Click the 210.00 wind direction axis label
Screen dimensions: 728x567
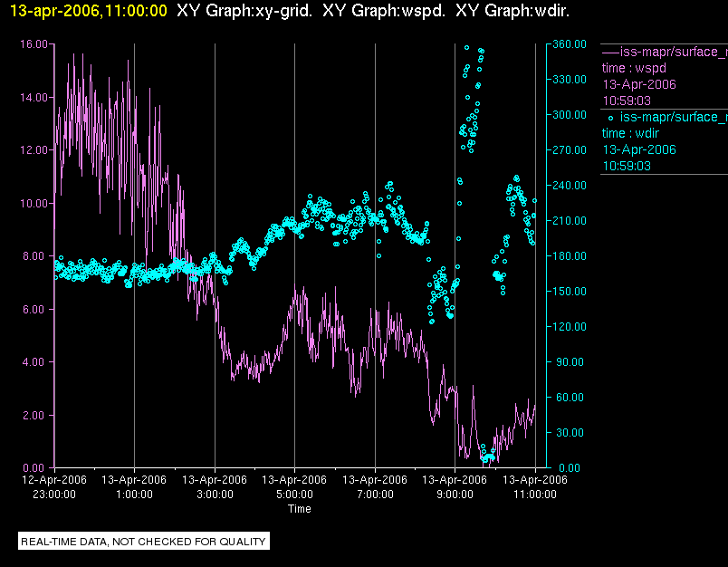[x=570, y=221]
